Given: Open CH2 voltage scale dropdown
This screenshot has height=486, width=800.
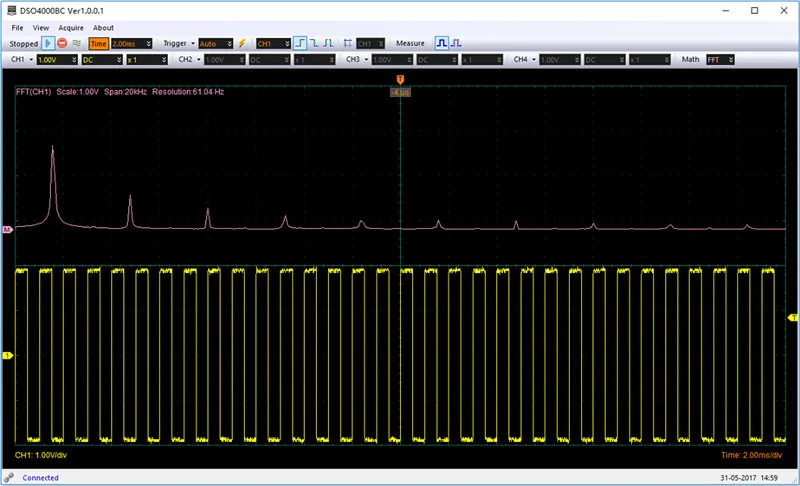Looking at the screenshot, I should [224, 60].
